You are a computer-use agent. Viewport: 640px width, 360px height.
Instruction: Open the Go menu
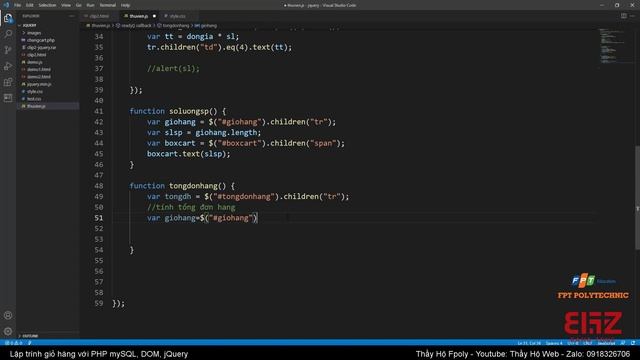point(79,5)
